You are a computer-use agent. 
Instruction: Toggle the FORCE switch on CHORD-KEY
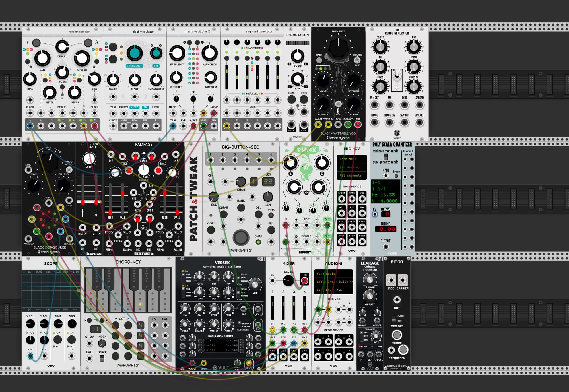102,358
